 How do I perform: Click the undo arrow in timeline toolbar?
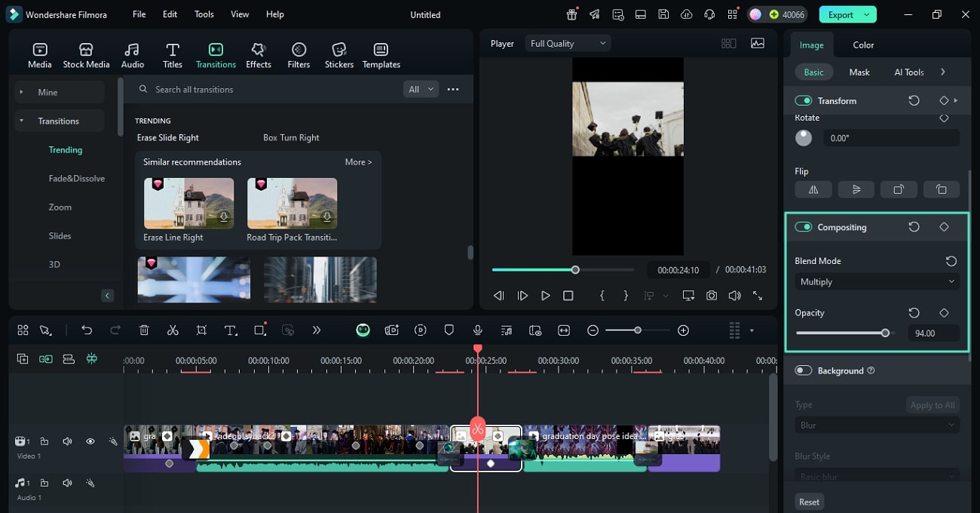coord(87,330)
